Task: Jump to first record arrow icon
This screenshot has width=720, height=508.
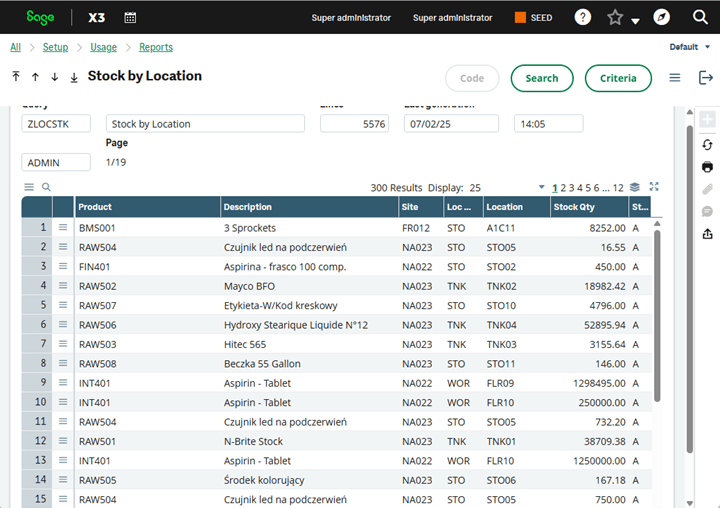Action: click(16, 77)
